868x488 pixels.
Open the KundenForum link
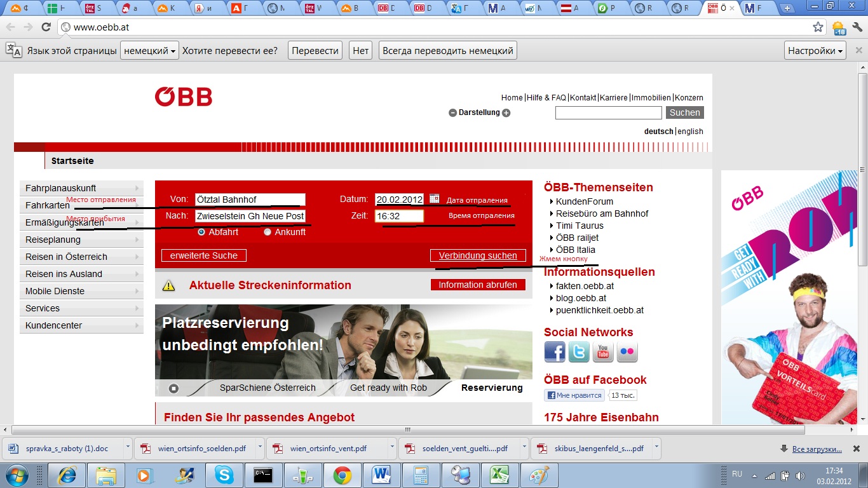click(x=585, y=201)
